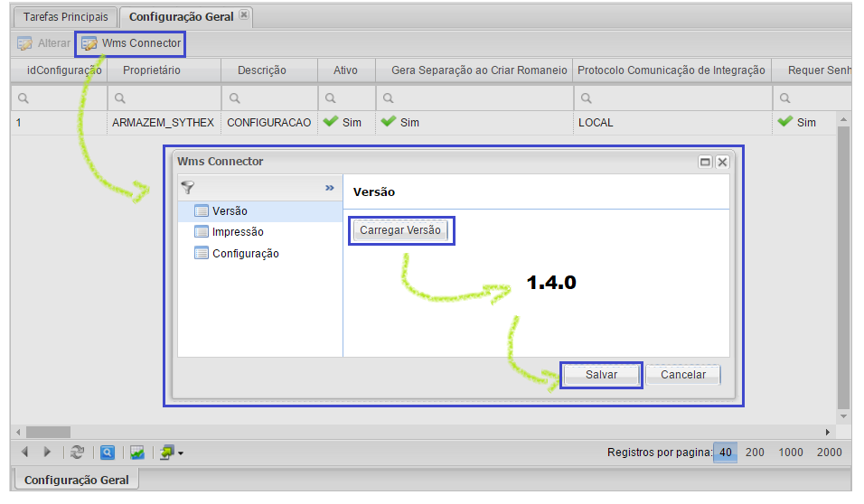Image resolution: width=864 pixels, height=504 pixels.
Task: Click the Proprietário filter search field
Action: click(x=164, y=98)
